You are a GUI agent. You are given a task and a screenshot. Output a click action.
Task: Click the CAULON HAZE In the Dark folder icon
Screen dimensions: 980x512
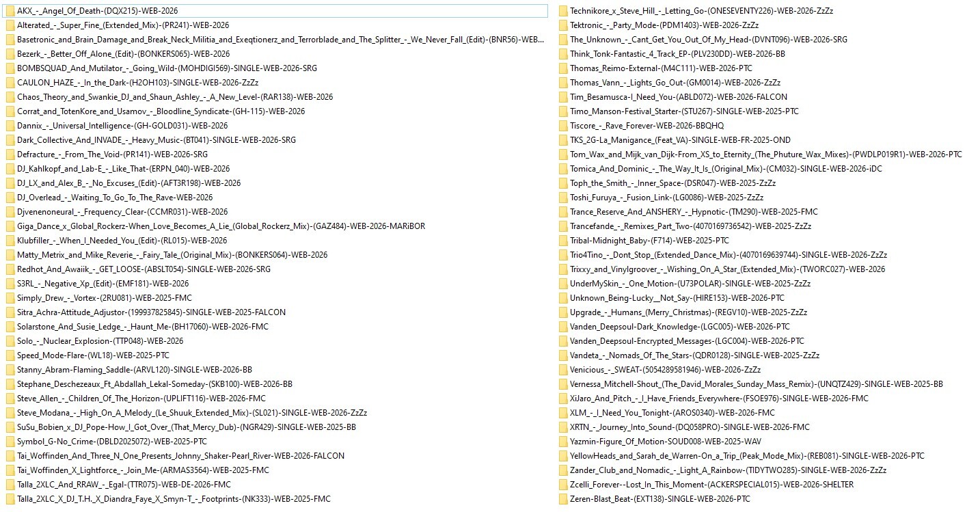point(10,83)
